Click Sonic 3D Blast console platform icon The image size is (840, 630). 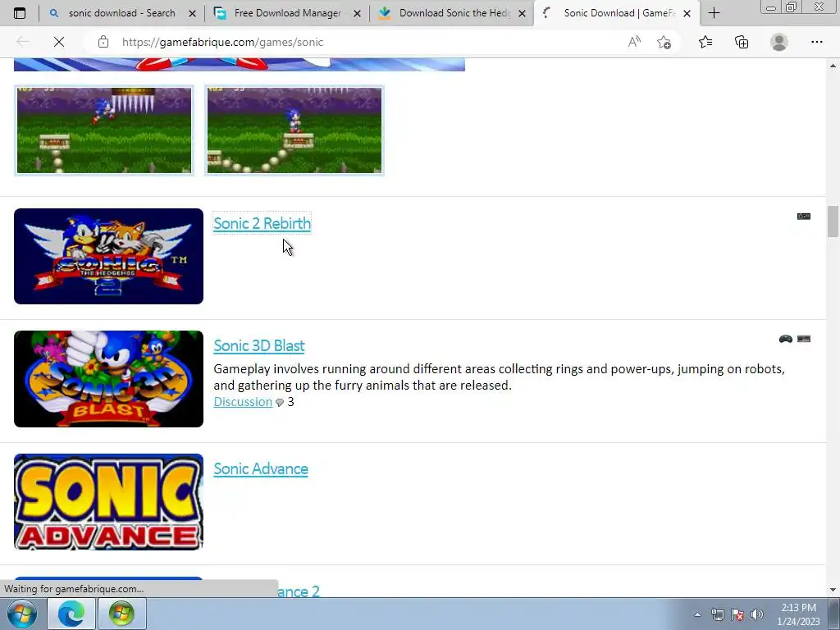coord(804,339)
